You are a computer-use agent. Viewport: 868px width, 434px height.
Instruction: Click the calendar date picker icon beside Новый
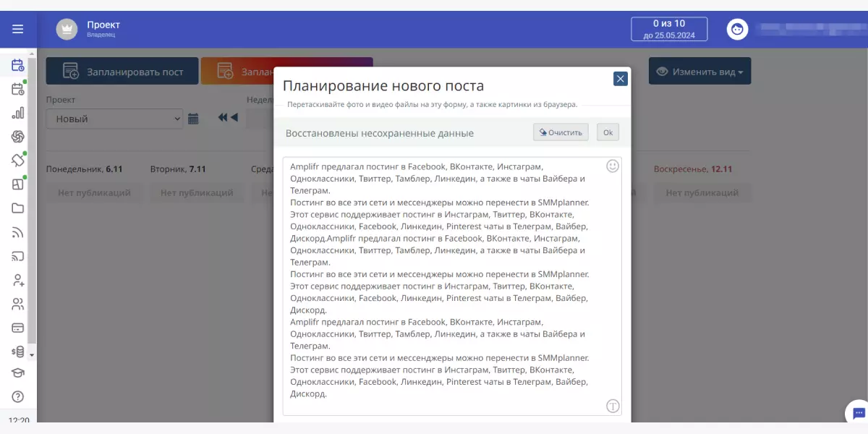tap(193, 119)
